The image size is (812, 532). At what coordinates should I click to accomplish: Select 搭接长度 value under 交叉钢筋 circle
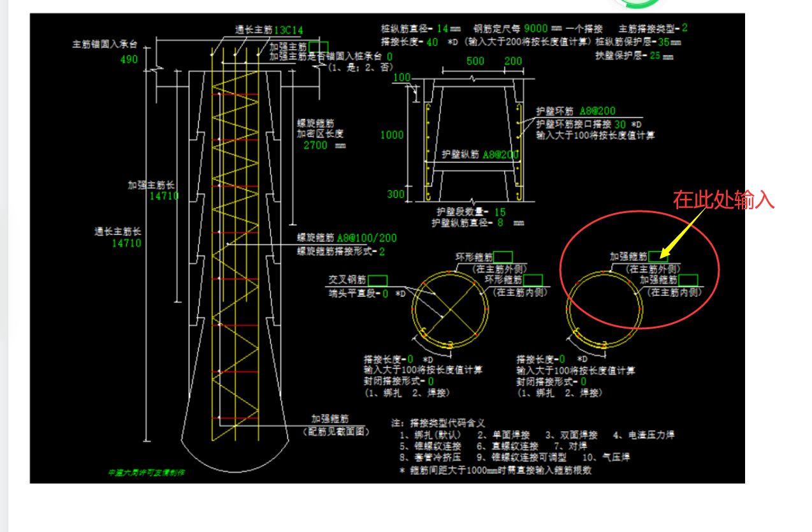410,360
